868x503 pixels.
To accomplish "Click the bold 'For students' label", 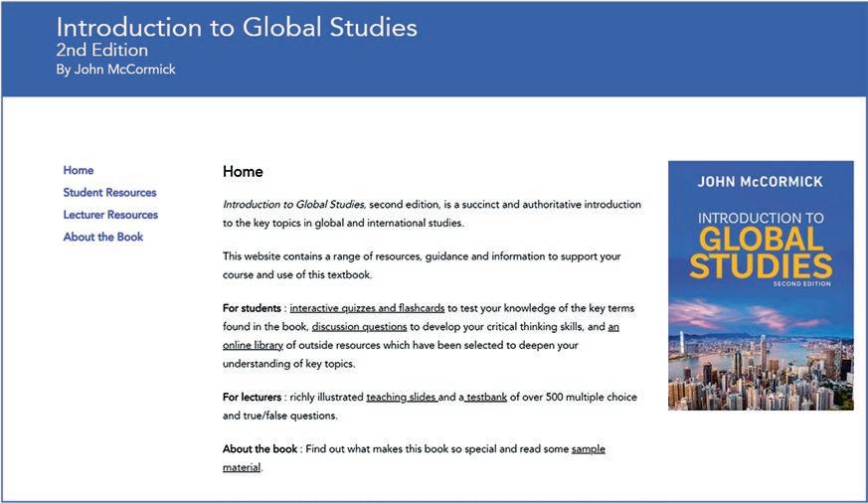I will [252, 308].
